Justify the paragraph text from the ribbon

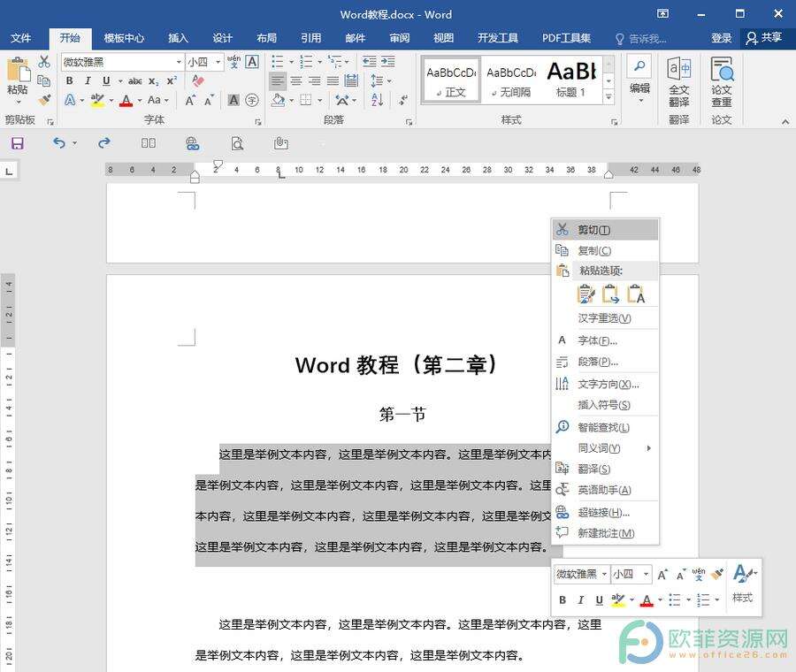click(333, 80)
